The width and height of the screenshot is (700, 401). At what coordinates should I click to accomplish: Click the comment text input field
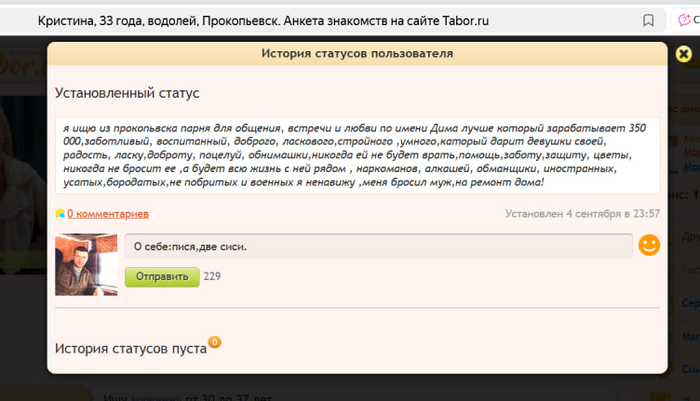[379, 246]
